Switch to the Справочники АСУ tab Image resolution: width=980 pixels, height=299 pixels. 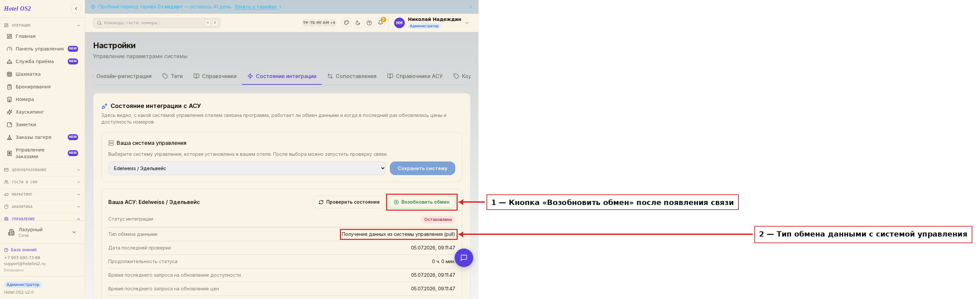tap(415, 76)
